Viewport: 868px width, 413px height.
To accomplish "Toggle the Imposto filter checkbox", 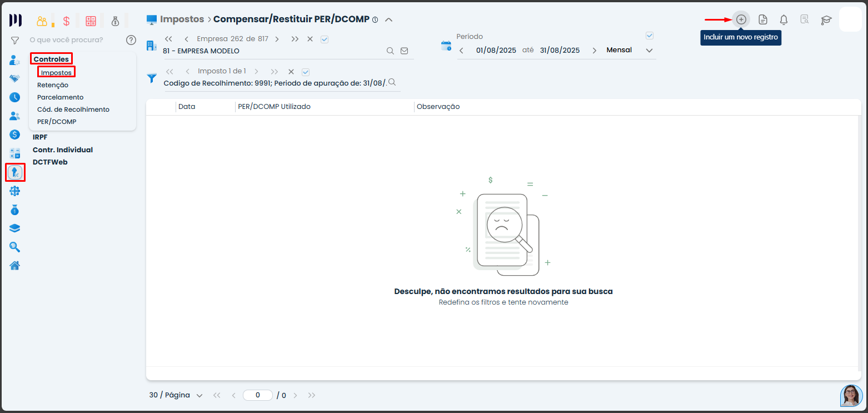I will point(306,72).
